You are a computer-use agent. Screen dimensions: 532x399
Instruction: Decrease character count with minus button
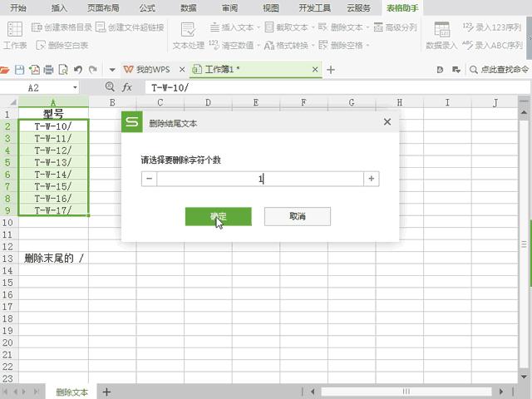click(150, 179)
